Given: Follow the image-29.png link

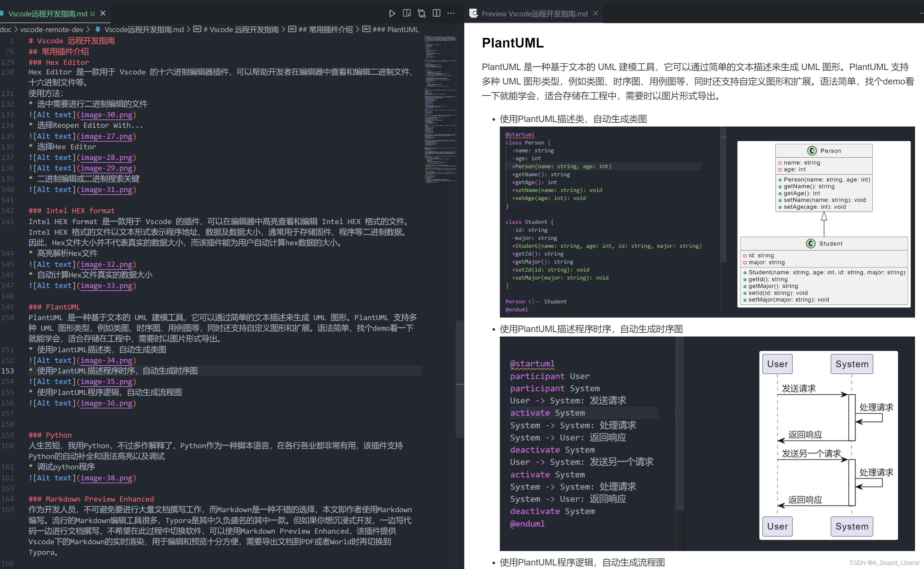Looking at the screenshot, I should (x=107, y=168).
